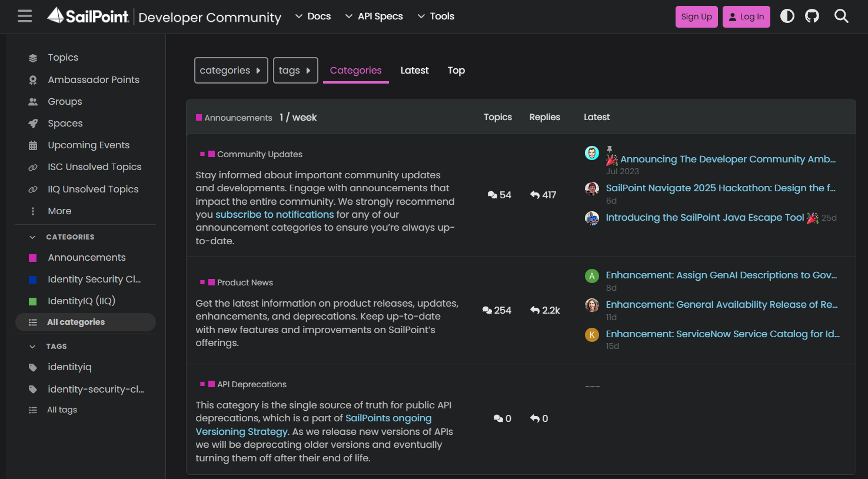
Task: Open Enhancement: General Availability Release topic
Action: point(722,304)
